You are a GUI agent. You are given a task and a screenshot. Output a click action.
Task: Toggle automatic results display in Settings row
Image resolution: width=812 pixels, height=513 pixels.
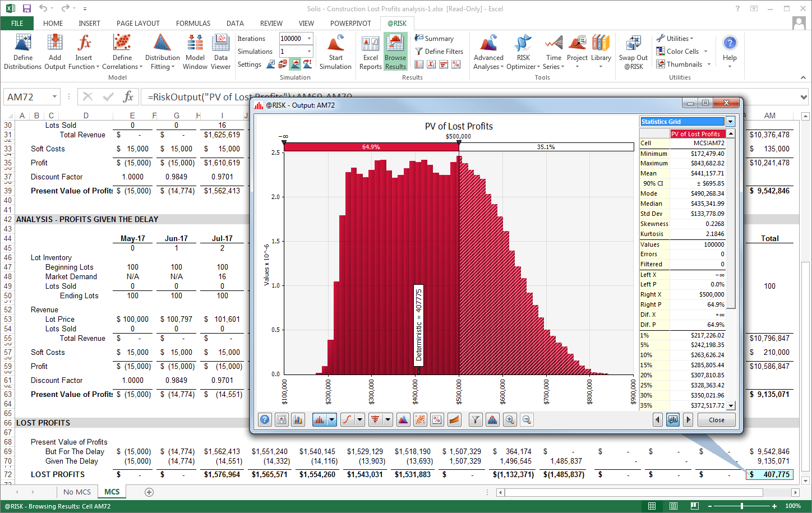pyautogui.click(x=296, y=64)
